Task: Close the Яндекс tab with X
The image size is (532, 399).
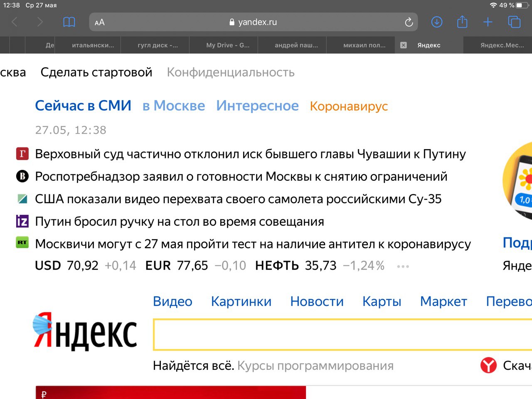Action: tap(403, 45)
